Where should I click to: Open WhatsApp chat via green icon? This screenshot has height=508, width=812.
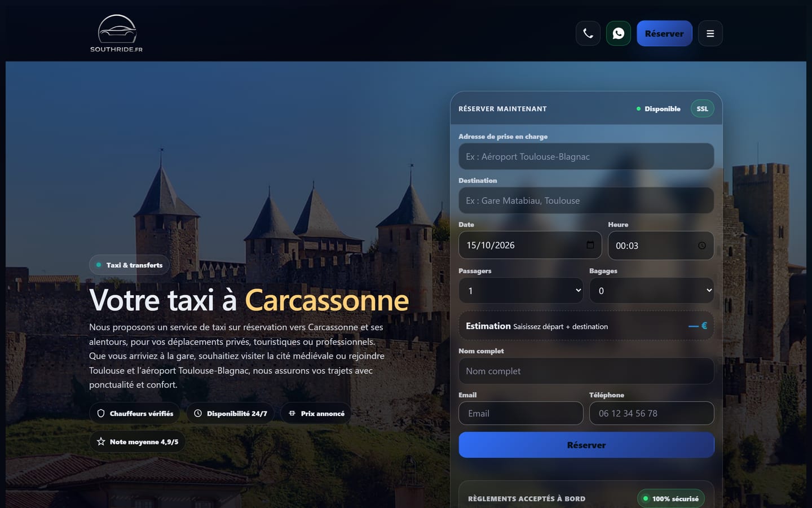pyautogui.click(x=618, y=33)
